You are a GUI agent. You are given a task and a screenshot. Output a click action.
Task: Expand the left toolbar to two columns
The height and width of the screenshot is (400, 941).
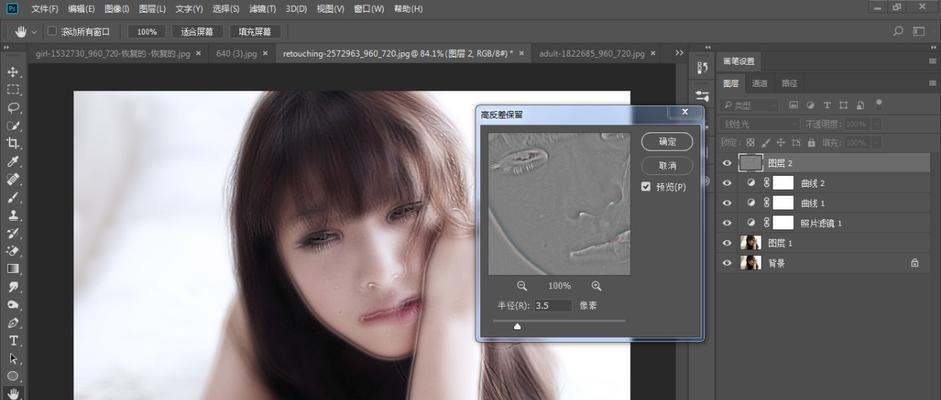(6, 47)
